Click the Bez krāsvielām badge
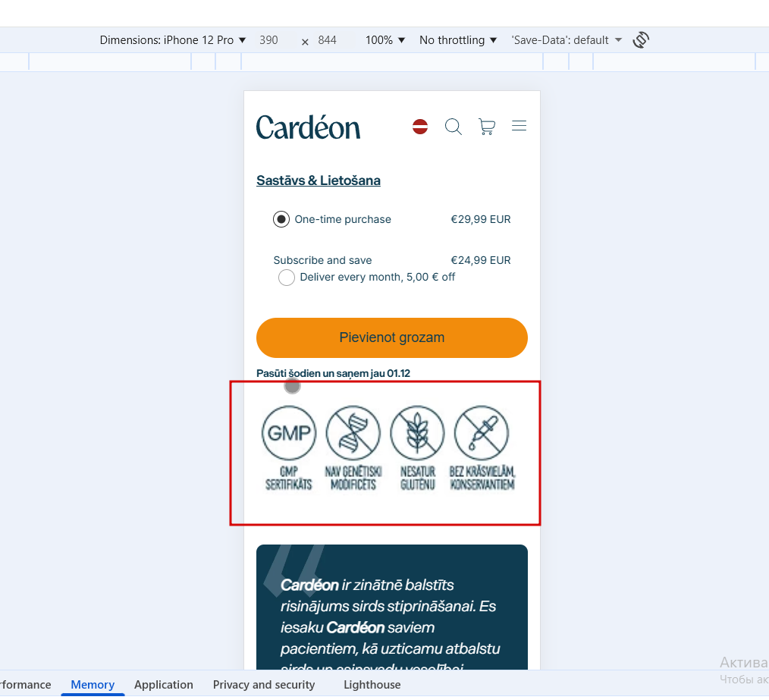This screenshot has height=700, width=769. (x=482, y=448)
